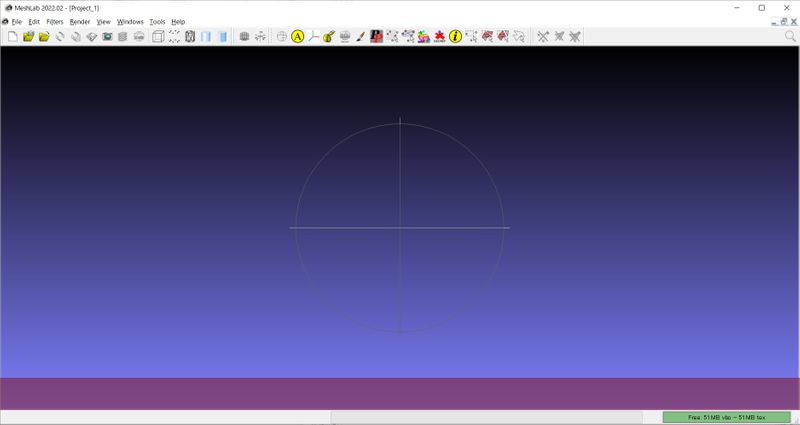Select the Z-Painting paintbrush tool
The width and height of the screenshot is (800, 425).
[360, 36]
